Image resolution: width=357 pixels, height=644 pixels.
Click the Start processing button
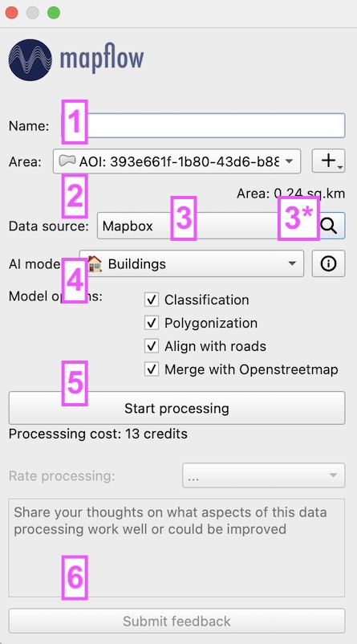176,408
